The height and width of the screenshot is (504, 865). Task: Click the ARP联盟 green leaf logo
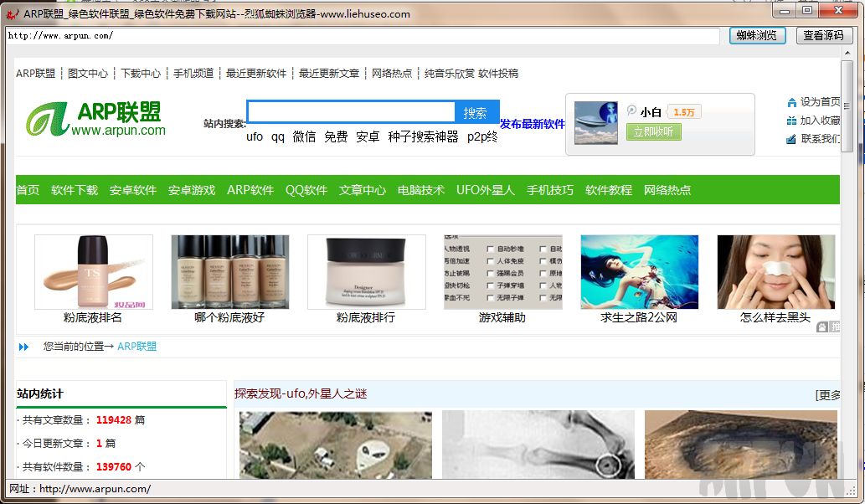(48, 120)
